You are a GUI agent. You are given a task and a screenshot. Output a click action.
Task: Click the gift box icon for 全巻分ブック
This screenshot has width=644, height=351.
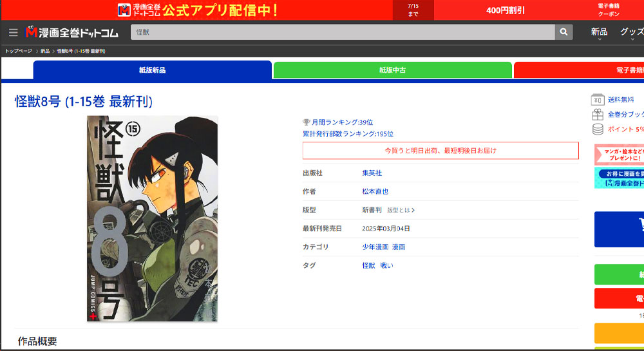598,115
